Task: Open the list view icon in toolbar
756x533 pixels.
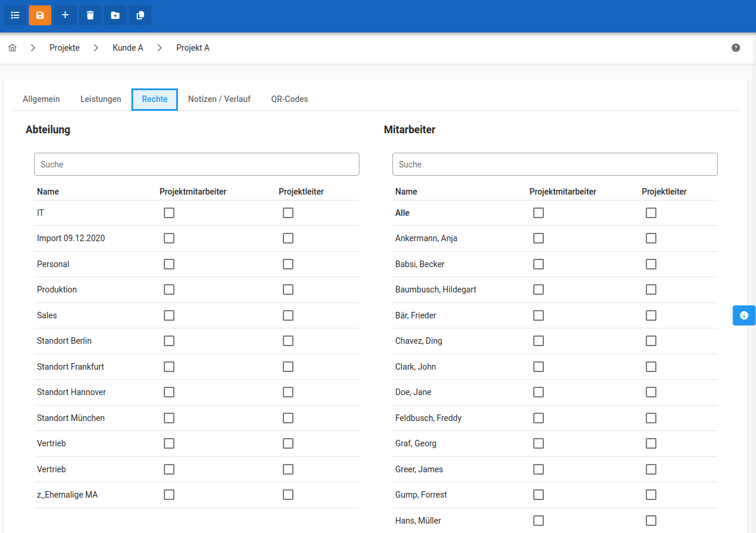Action: pyautogui.click(x=15, y=15)
